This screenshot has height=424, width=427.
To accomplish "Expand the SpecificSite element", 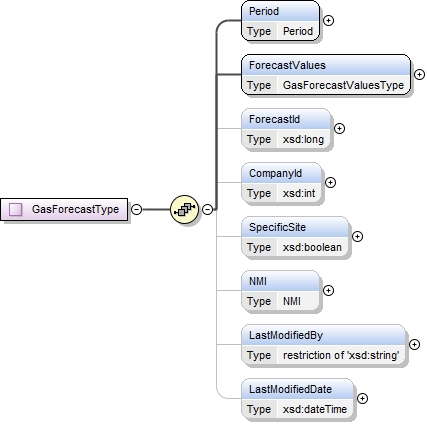I will (357, 236).
